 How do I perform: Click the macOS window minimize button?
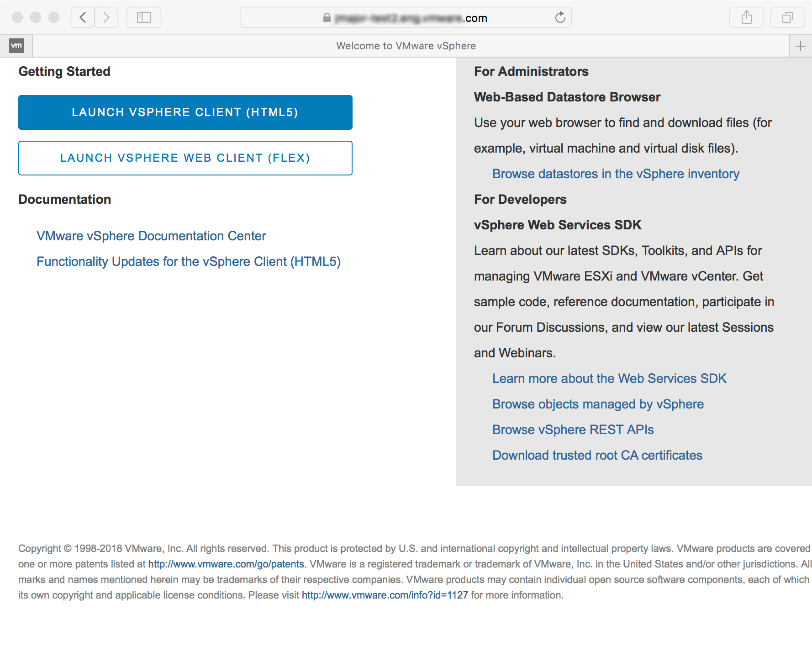tap(36, 17)
